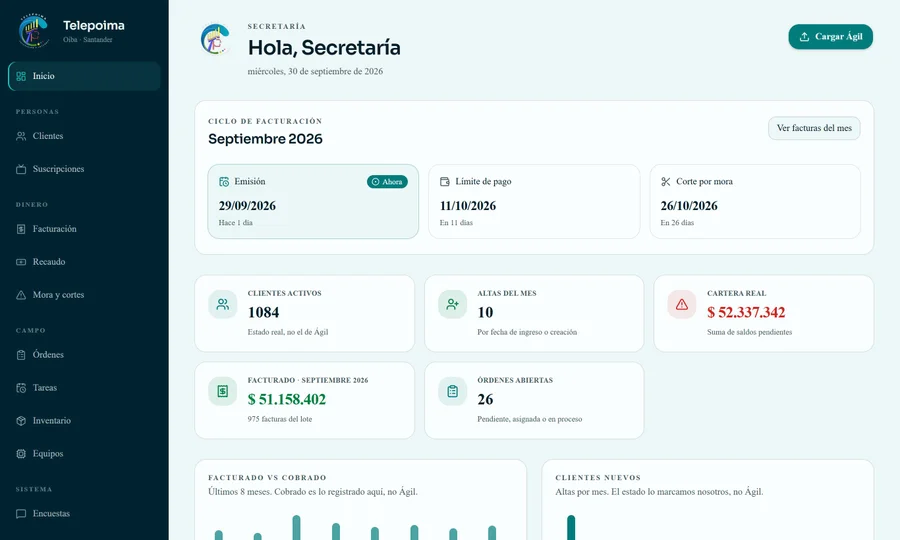Click the Límite de pago wallet icon

tap(445, 181)
